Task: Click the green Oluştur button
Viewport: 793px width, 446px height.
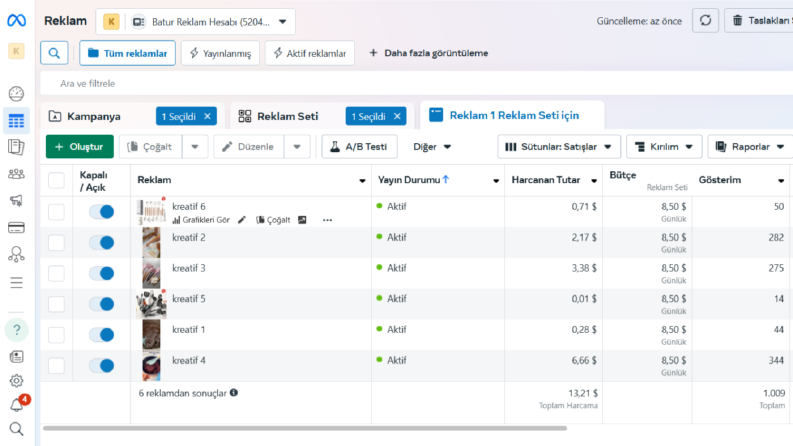Action: [79, 147]
